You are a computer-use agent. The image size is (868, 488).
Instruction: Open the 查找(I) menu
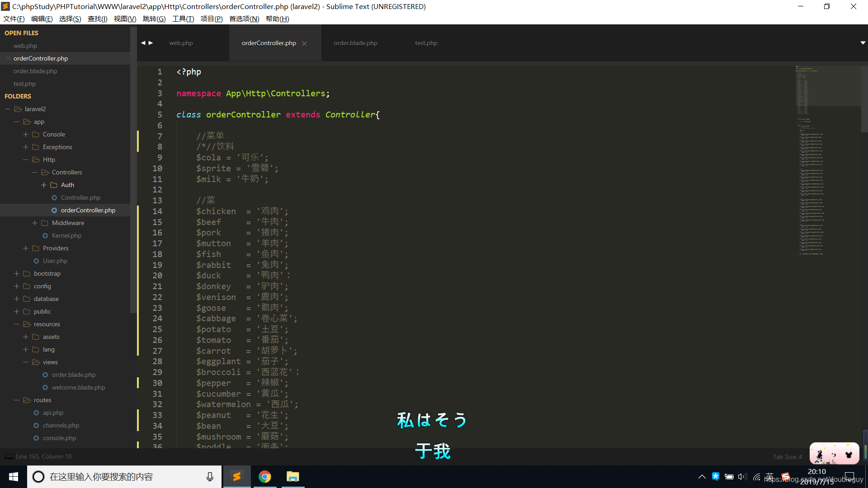click(x=97, y=19)
